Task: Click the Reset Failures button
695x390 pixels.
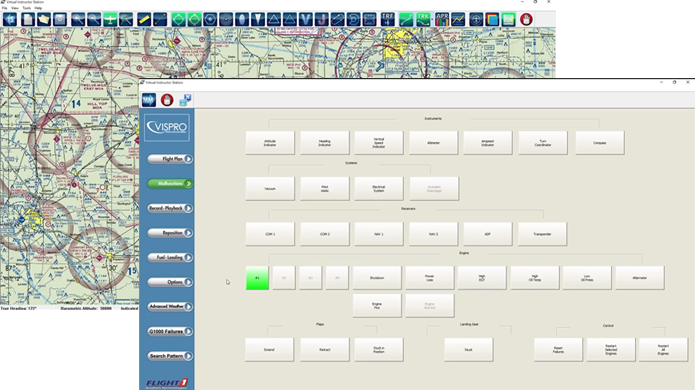Action: click(x=558, y=350)
